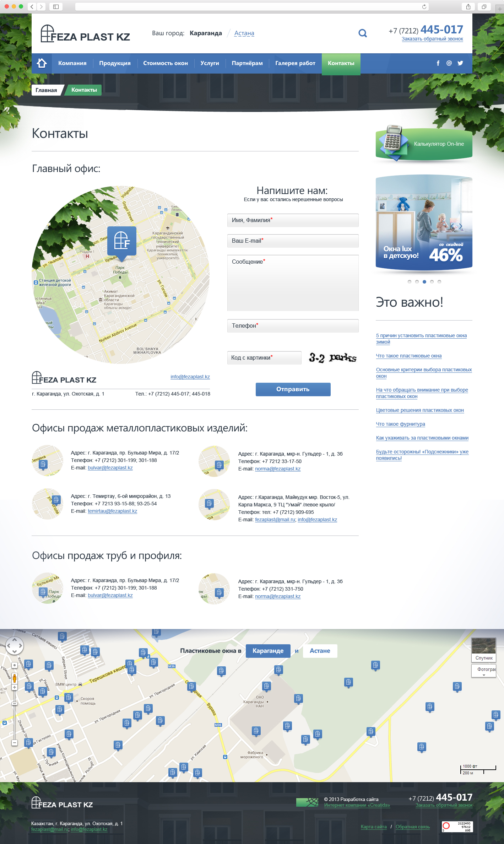This screenshot has height=844, width=504.
Task: Open the Услуги menu item
Action: [x=210, y=63]
